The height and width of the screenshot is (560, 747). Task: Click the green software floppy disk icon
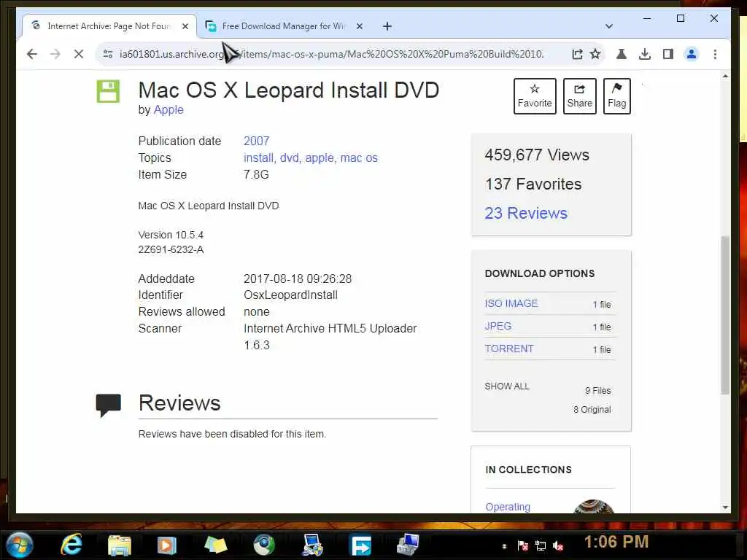(108, 91)
